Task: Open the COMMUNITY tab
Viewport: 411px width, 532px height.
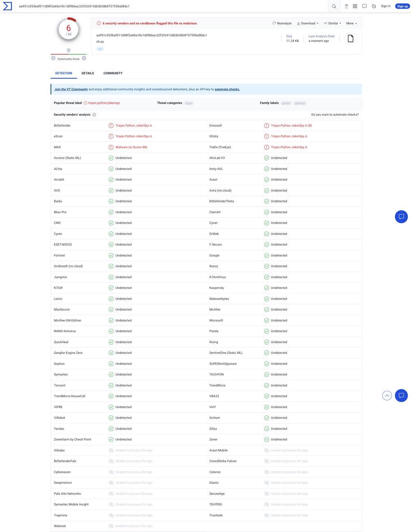Action: pos(113,73)
